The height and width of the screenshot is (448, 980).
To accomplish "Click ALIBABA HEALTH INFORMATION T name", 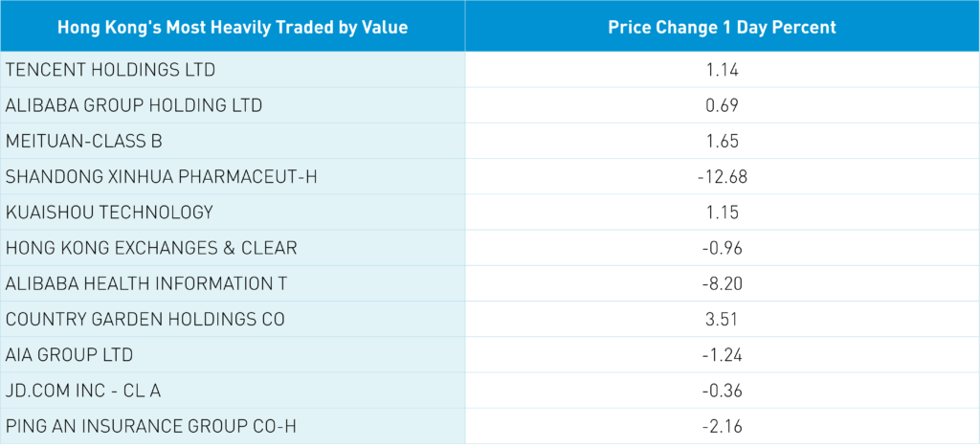I will point(146,283).
